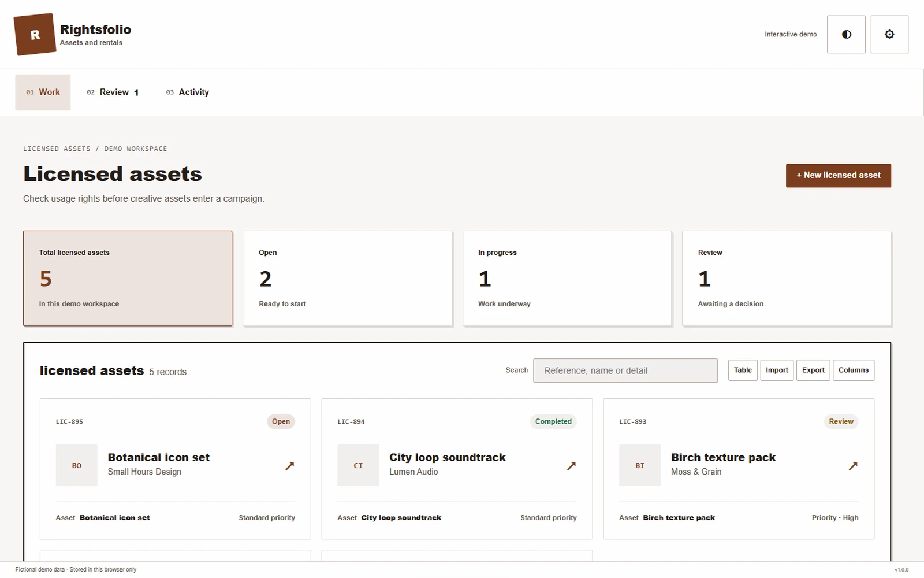The height and width of the screenshot is (578, 924).
Task: Click the v1.0.0 version text
Action: 901,570
